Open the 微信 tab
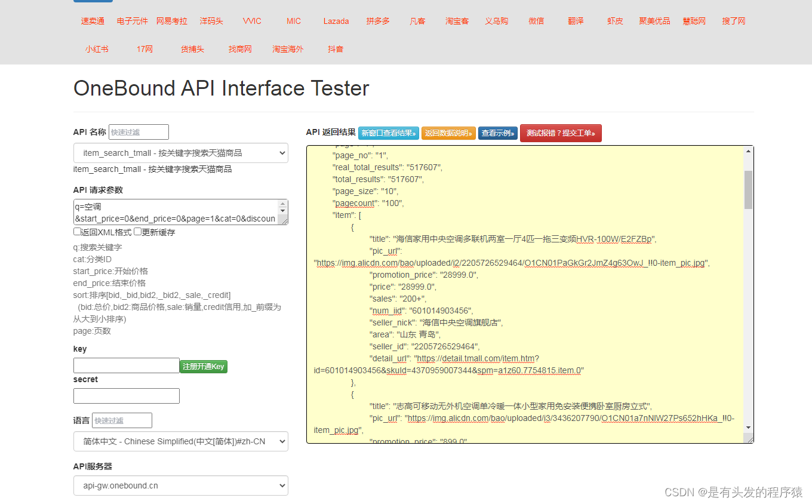This screenshot has width=812, height=504. tap(536, 21)
